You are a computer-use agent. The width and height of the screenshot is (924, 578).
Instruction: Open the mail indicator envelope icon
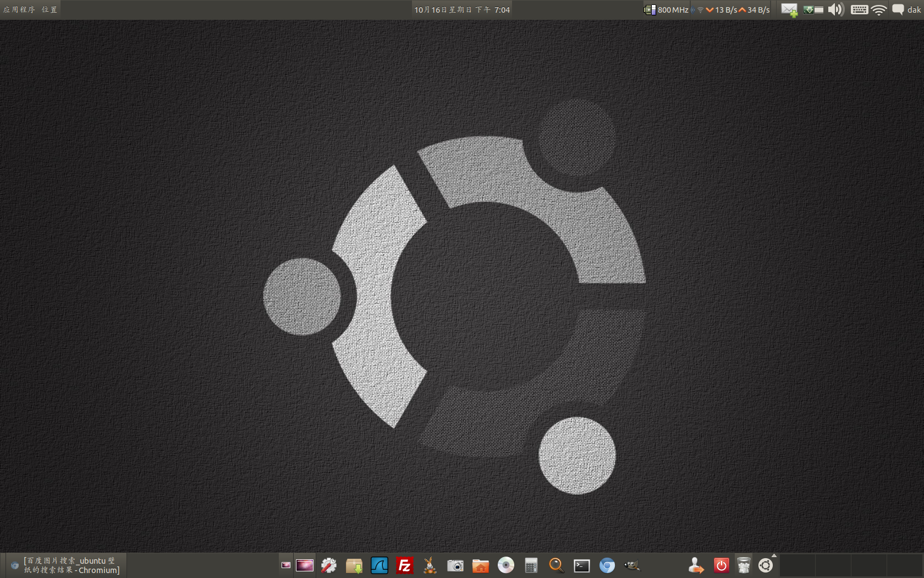pyautogui.click(x=789, y=10)
